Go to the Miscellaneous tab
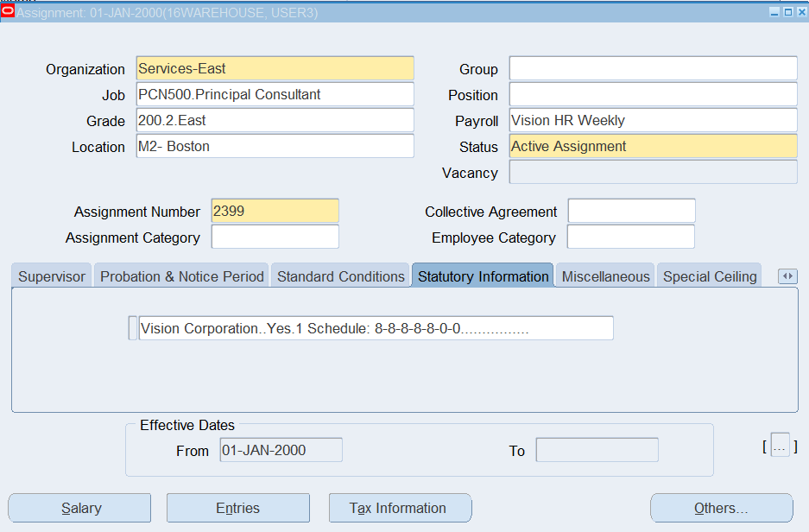 605,276
